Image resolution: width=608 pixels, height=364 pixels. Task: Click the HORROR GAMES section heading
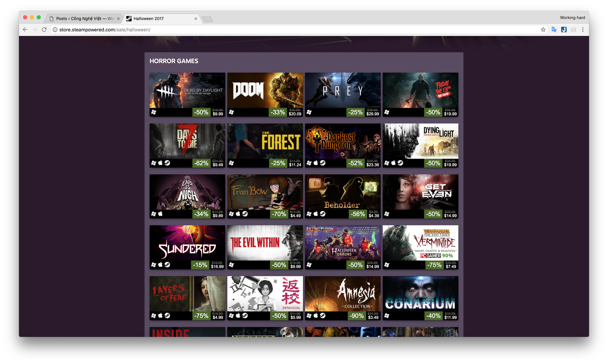coord(174,61)
